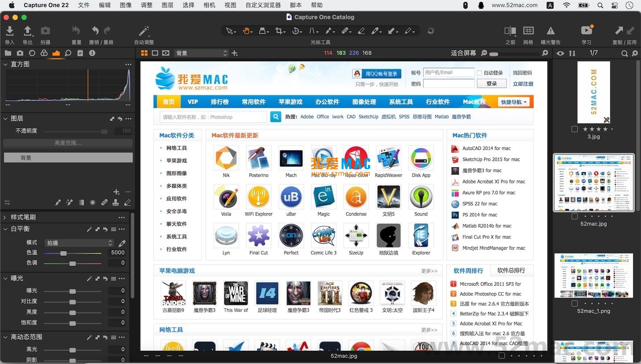The width and height of the screenshot is (641, 364).
Task: Open the Color three-circles tool tab
Action: pos(44,53)
